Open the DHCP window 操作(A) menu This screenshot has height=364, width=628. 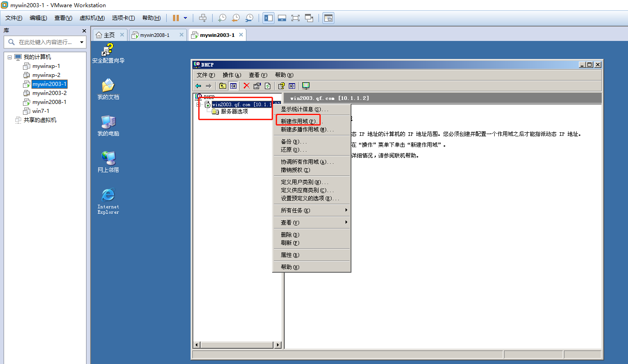232,75
